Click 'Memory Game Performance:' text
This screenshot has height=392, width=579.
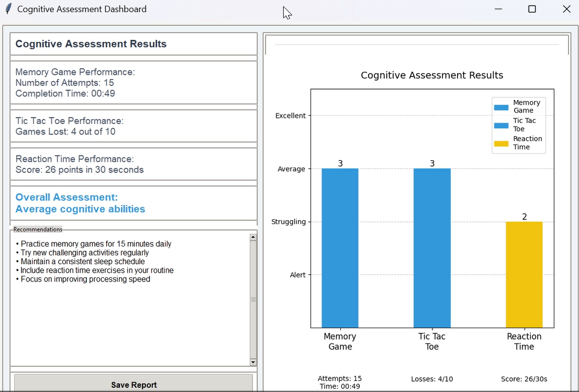click(75, 72)
